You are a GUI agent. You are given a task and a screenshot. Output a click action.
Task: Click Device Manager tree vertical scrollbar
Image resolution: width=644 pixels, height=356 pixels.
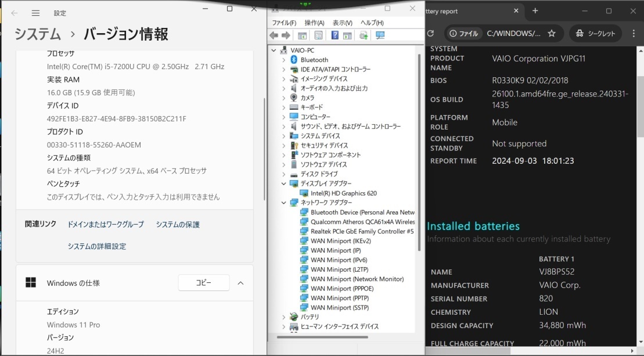419,152
